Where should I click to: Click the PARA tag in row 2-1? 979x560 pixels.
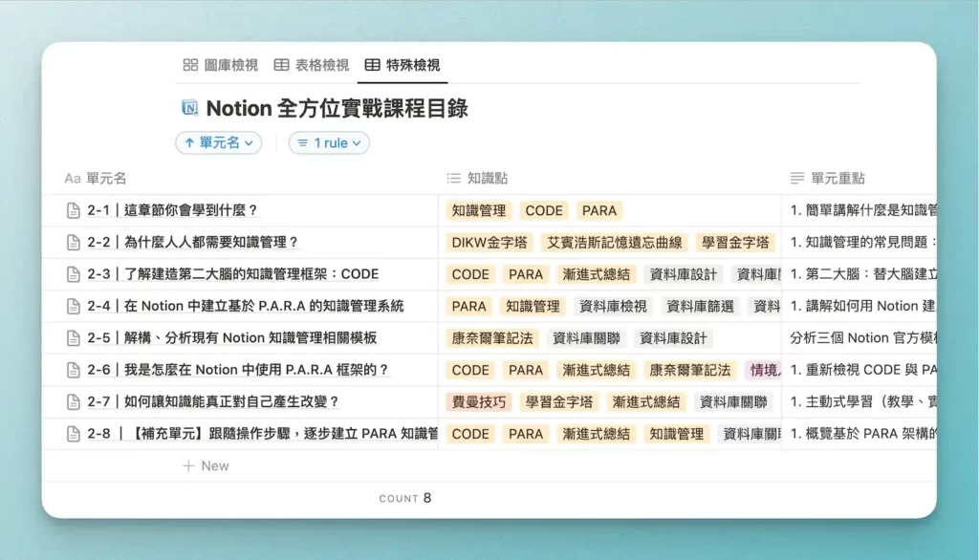599,210
